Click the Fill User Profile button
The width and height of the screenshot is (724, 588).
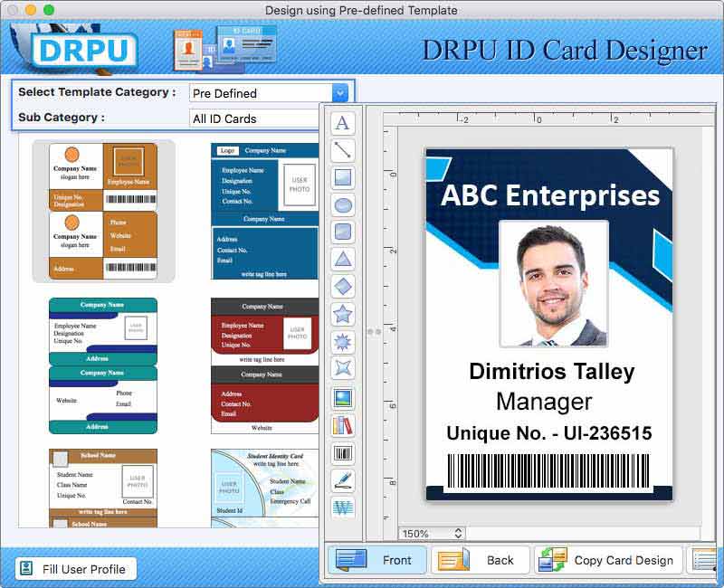(77, 568)
